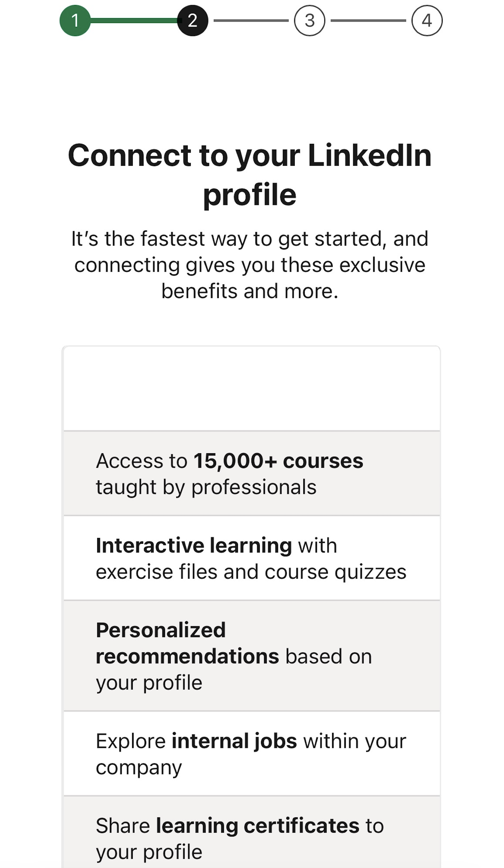Viewport: 504px width, 868px height.
Task: Click the bold 'learning certificates' text
Action: [x=255, y=825]
